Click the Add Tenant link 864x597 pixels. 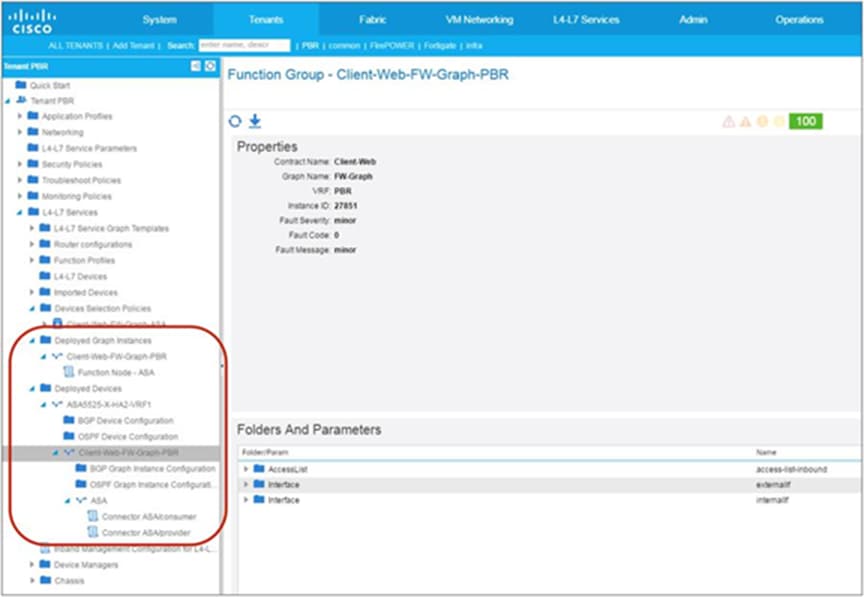click(x=133, y=46)
